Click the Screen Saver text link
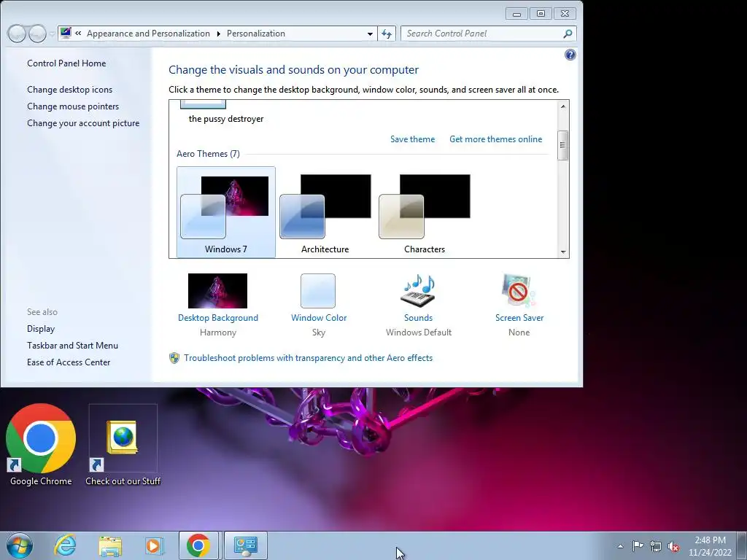 (x=519, y=318)
